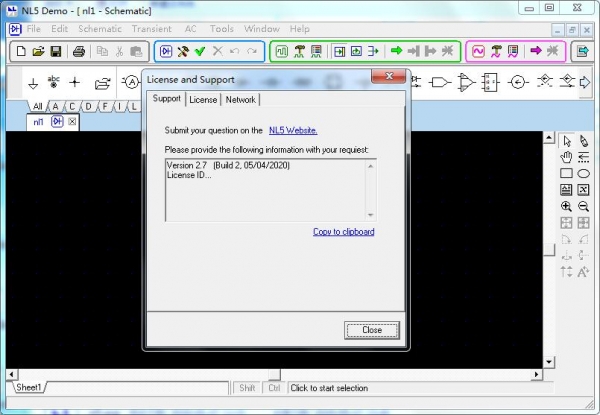Click the green checkmark icon
The image size is (600, 415).
200,51
